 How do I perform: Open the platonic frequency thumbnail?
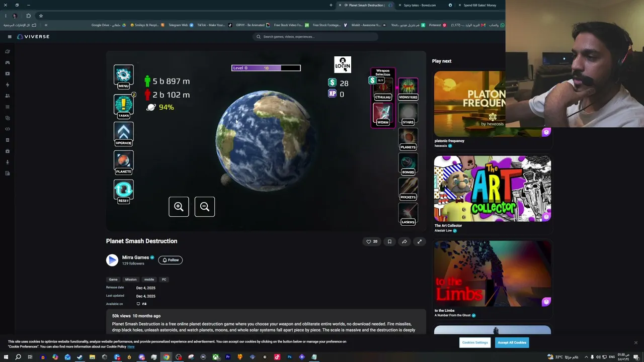tap(493, 104)
